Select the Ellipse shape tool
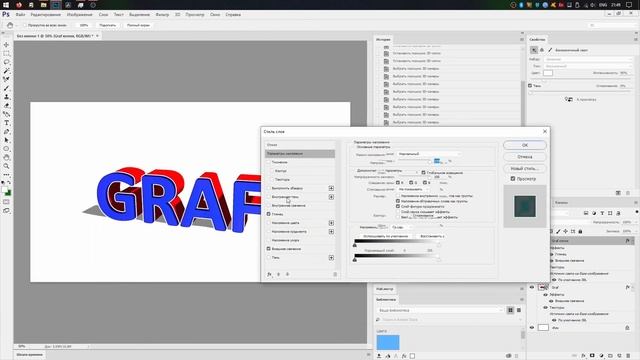Screen dimensions: 640x360 (7, 149)
